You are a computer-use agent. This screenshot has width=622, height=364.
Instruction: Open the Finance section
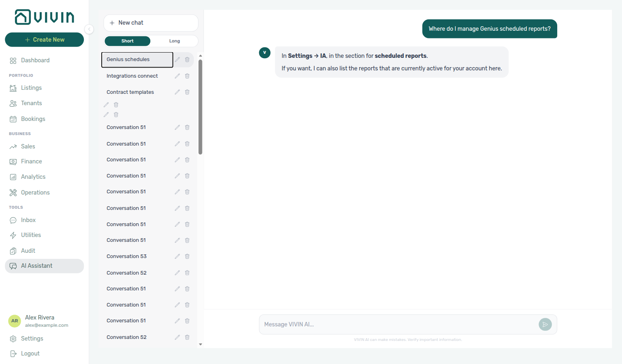45,161
